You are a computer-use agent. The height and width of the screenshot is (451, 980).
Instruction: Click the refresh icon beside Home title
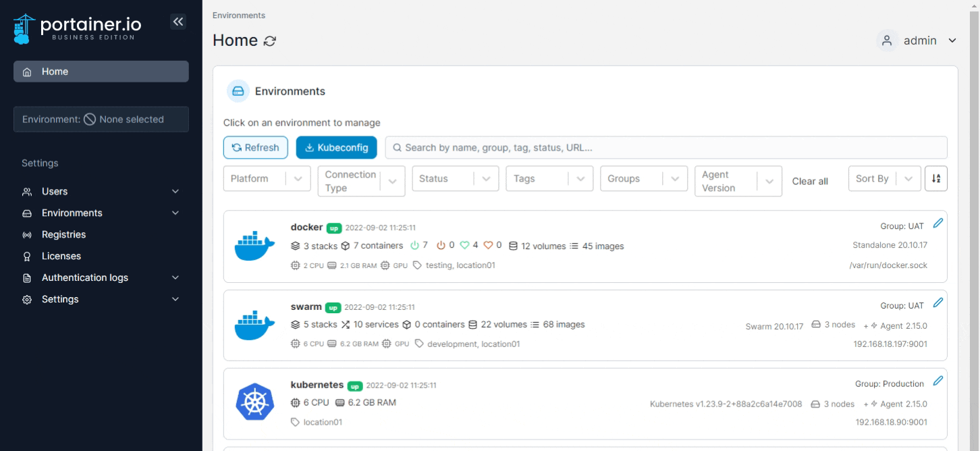(269, 41)
